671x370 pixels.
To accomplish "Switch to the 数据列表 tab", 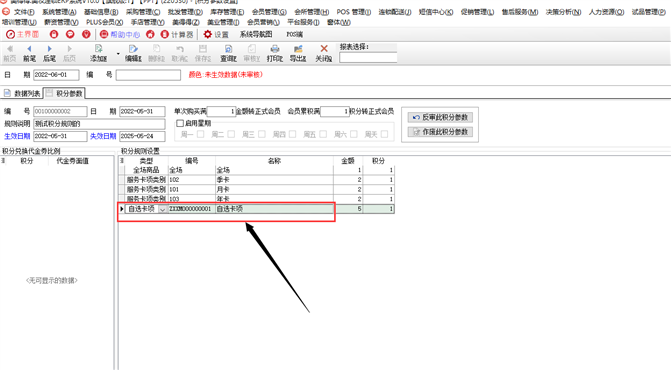I will tap(22, 93).
